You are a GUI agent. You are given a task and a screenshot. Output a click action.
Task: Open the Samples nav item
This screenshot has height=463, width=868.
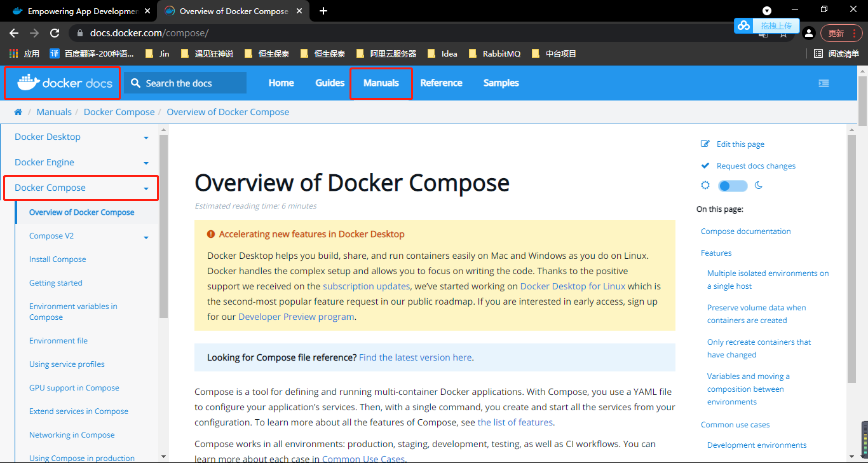coord(501,83)
